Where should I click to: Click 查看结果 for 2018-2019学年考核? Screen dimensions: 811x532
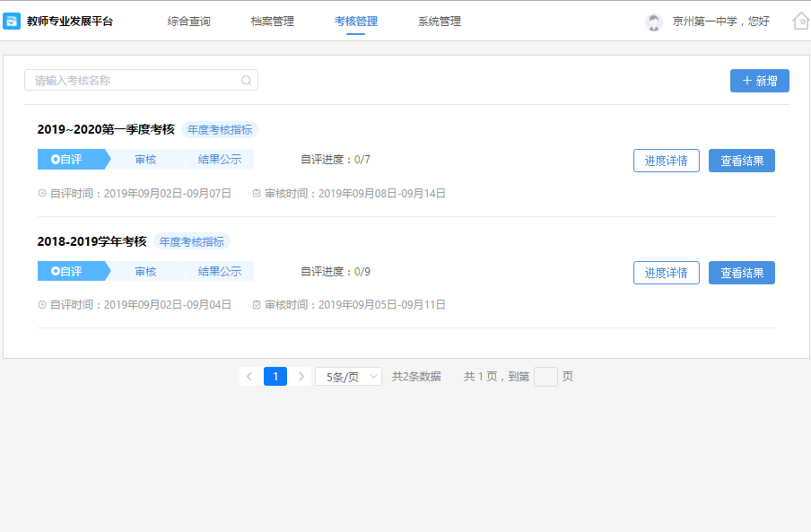(x=741, y=272)
